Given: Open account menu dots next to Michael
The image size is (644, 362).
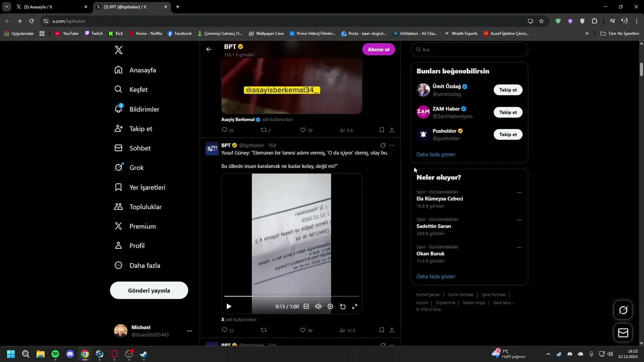Looking at the screenshot, I should coord(190,331).
